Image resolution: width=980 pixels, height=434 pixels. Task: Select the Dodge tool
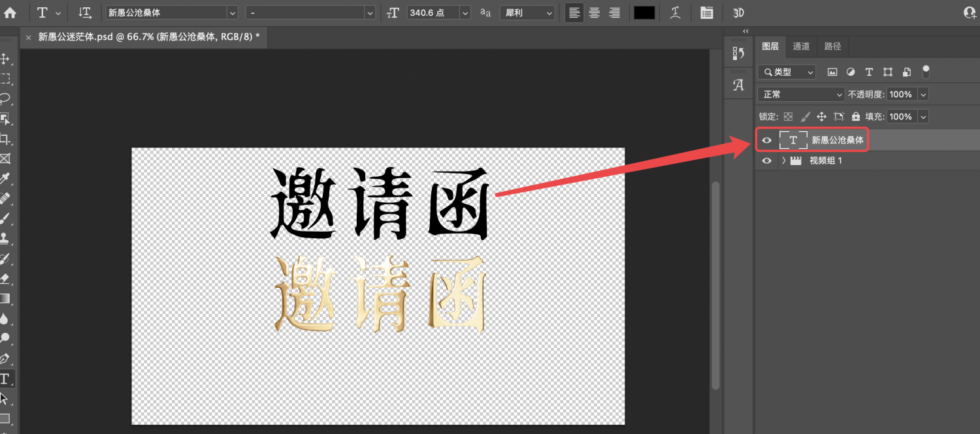click(5, 338)
